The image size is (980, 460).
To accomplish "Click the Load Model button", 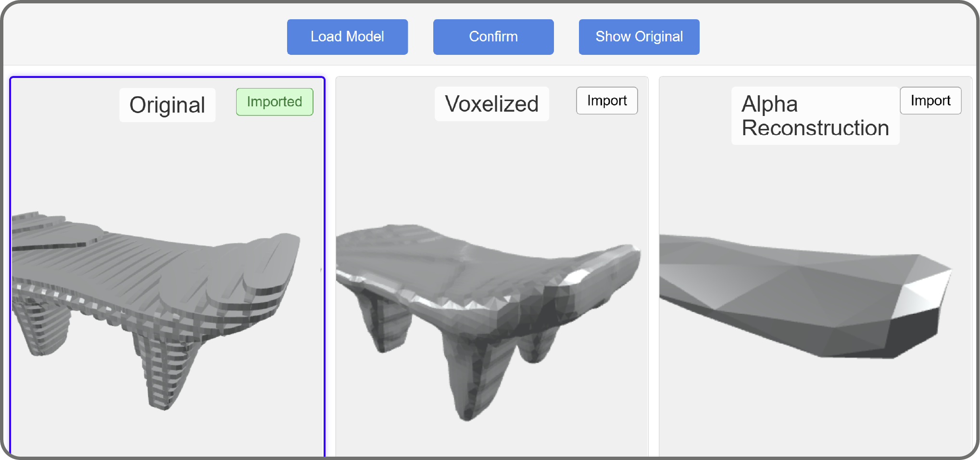I will tap(347, 37).
